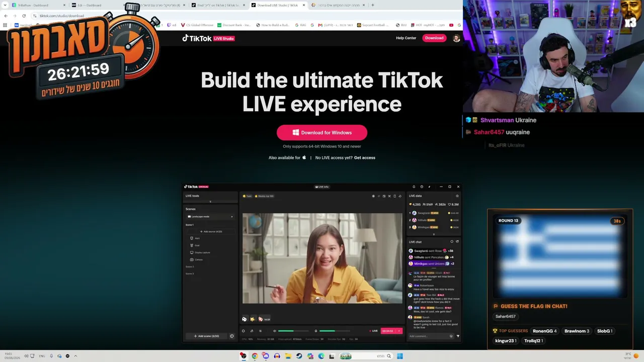Go back to the previous page
This screenshot has height=362, width=644.
click(x=6, y=16)
